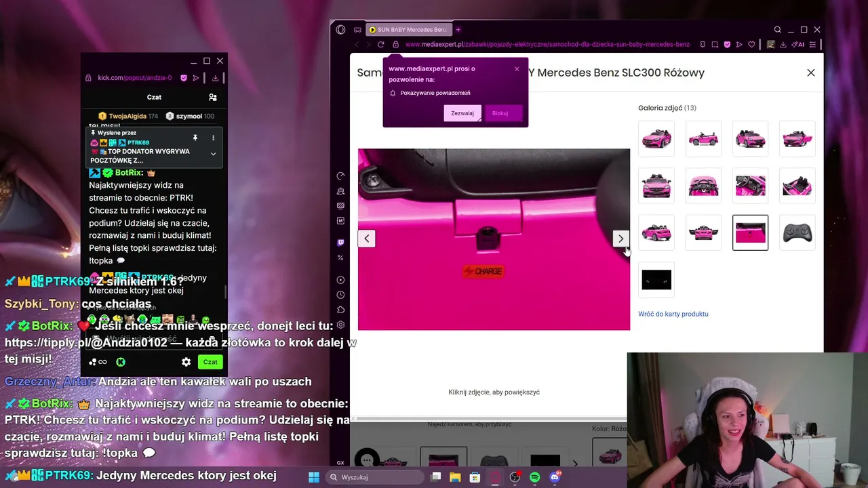The width and height of the screenshot is (868, 488).
Task: Open Discord from taskbar
Action: pos(555,477)
